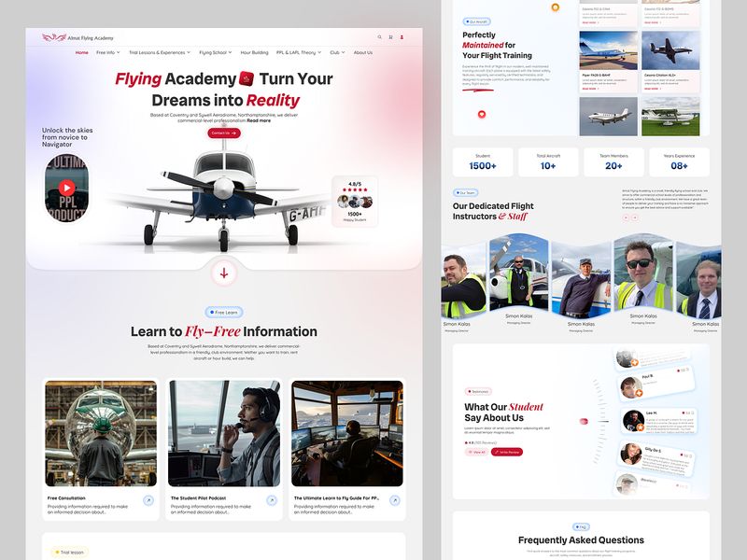The height and width of the screenshot is (560, 747).
Task: Click the Testimonial badge pill
Action: coord(478,391)
